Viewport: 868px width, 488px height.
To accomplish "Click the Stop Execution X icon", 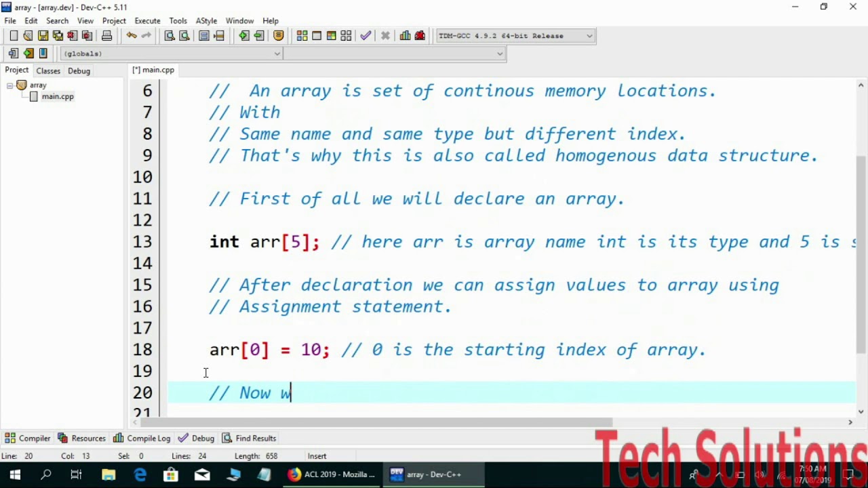I will pyautogui.click(x=385, y=36).
